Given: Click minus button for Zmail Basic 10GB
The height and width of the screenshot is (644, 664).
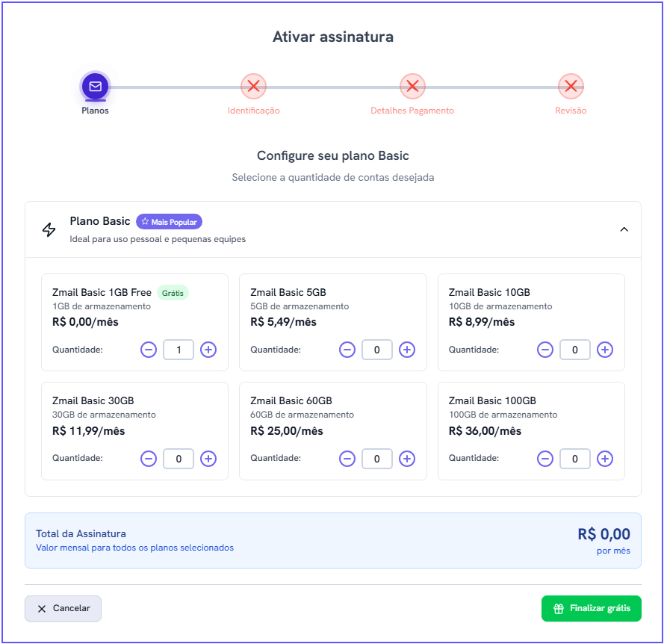Looking at the screenshot, I should click(545, 350).
